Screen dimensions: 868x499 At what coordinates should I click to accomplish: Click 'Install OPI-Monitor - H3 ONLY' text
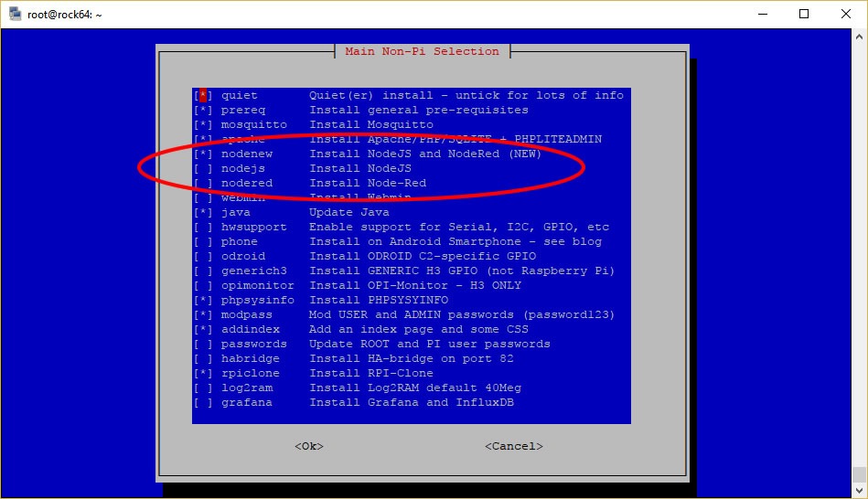click(x=415, y=285)
